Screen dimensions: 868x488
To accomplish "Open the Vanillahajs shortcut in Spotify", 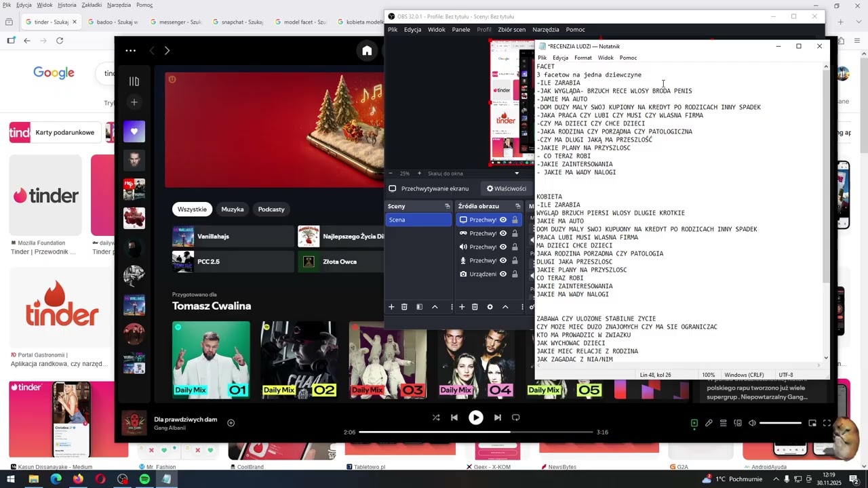I will pyautogui.click(x=233, y=237).
